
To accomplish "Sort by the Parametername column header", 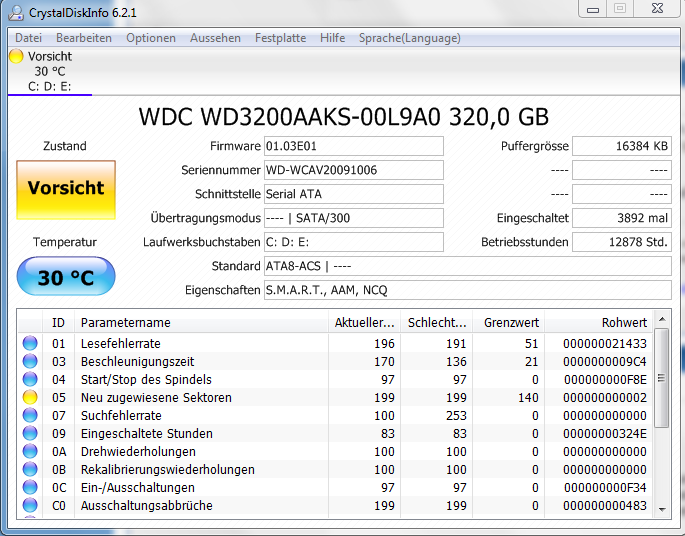I will [201, 322].
